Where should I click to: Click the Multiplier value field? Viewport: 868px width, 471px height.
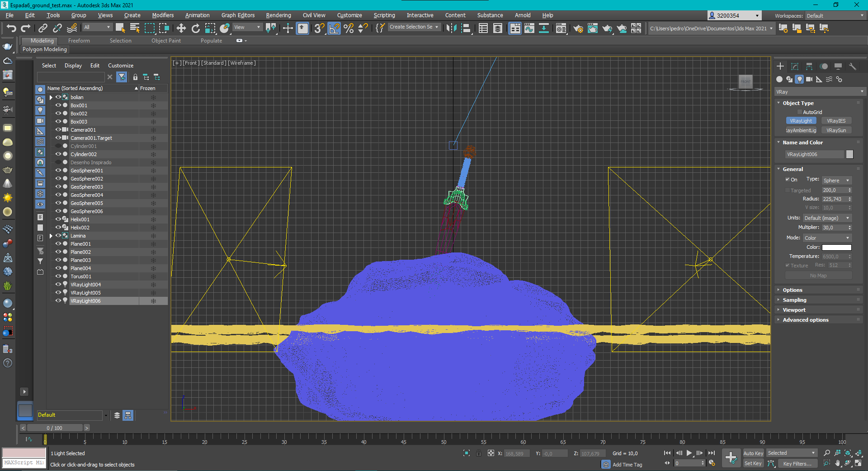(x=834, y=228)
